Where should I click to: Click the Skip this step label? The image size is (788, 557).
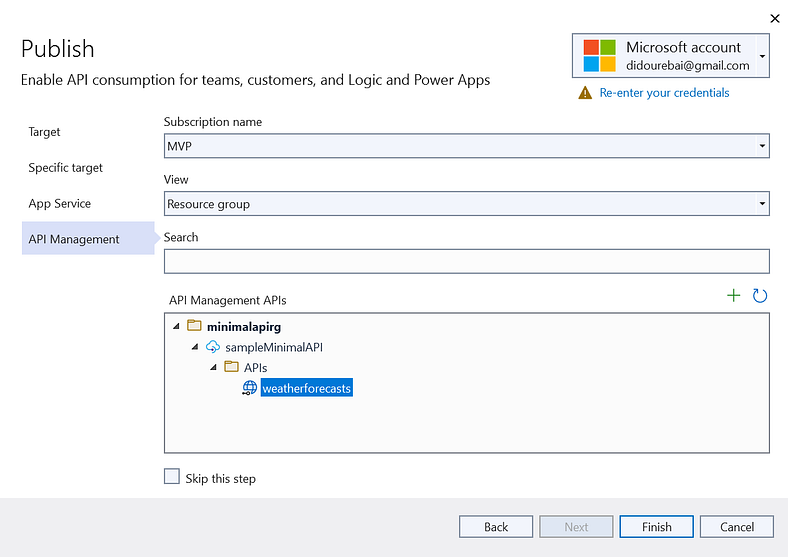(x=221, y=479)
